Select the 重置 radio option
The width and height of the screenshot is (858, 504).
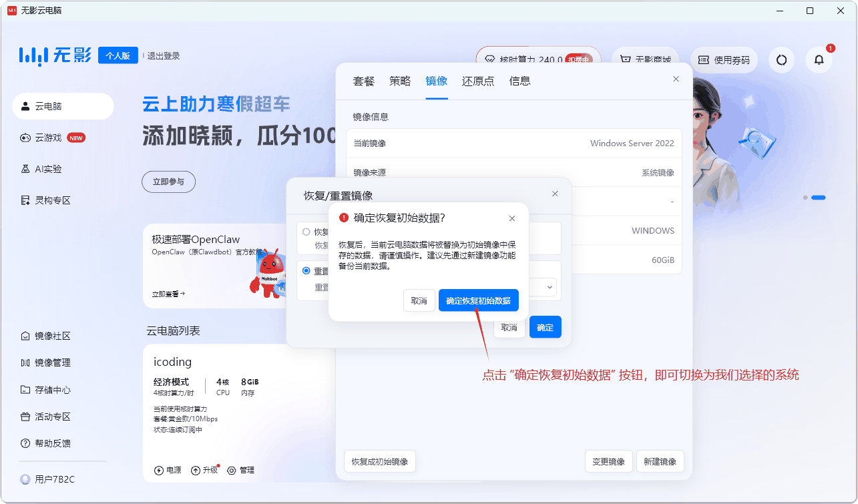[306, 270]
